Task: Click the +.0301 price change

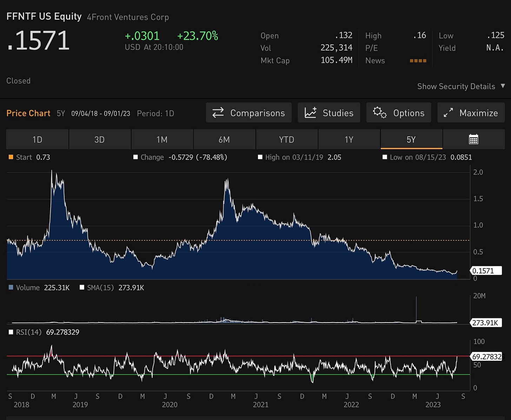Action: (142, 36)
